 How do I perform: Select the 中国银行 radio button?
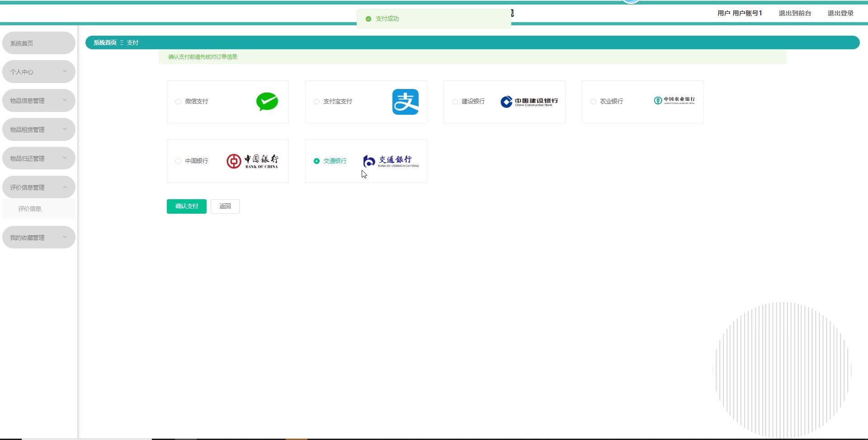(x=178, y=161)
